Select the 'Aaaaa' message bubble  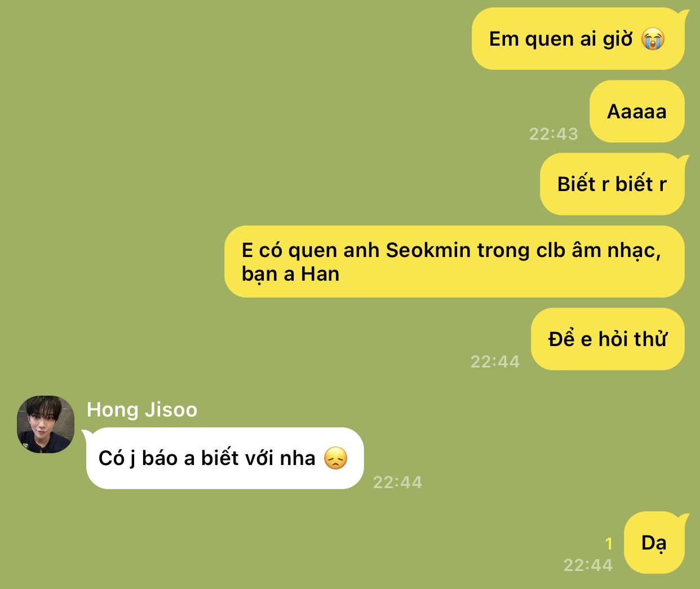(x=637, y=112)
